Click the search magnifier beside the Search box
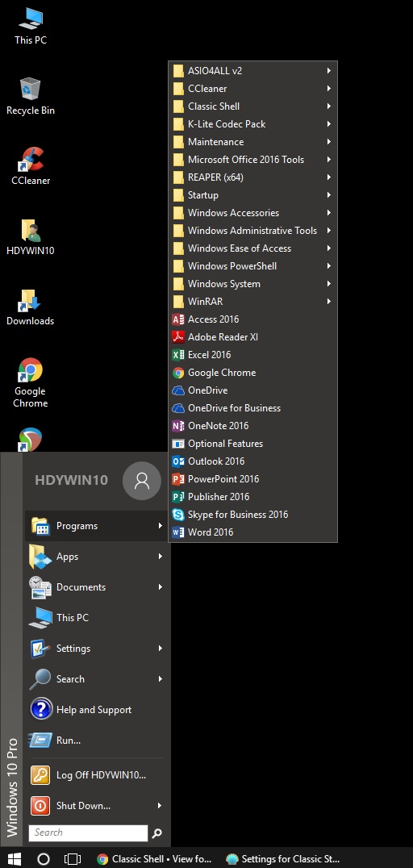The image size is (413, 868). tap(157, 833)
